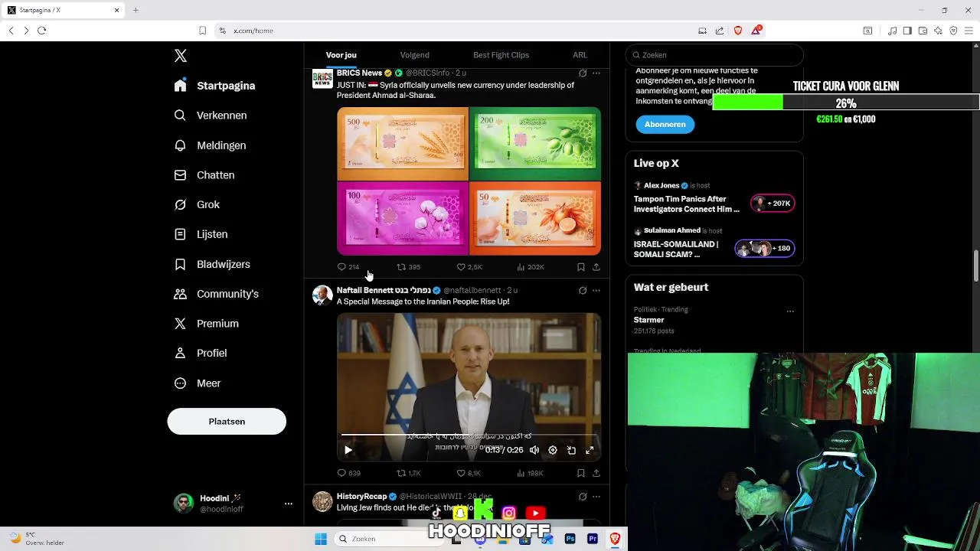This screenshot has height=551, width=980.
Task: Repost the BRICS News post
Action: coord(408,267)
